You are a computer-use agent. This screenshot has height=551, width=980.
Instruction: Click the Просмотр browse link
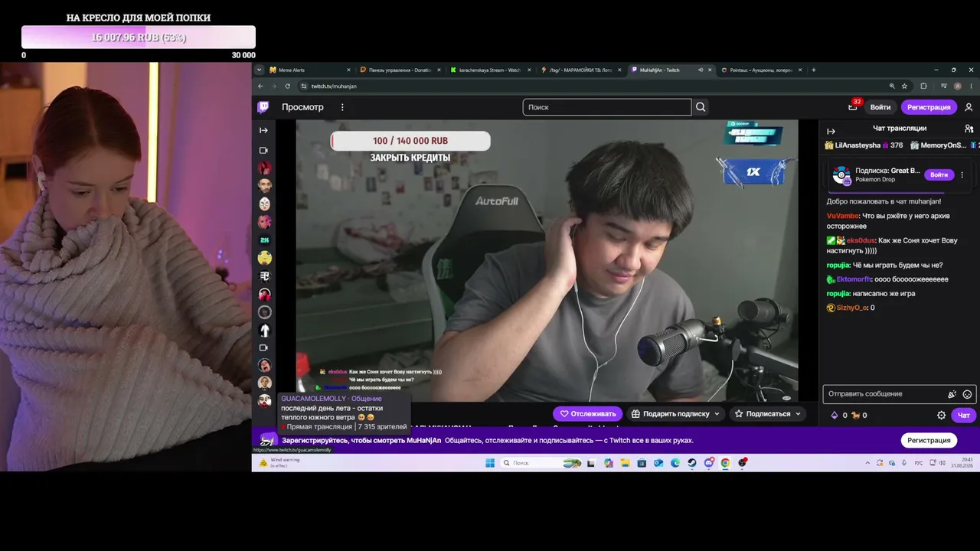(x=302, y=107)
